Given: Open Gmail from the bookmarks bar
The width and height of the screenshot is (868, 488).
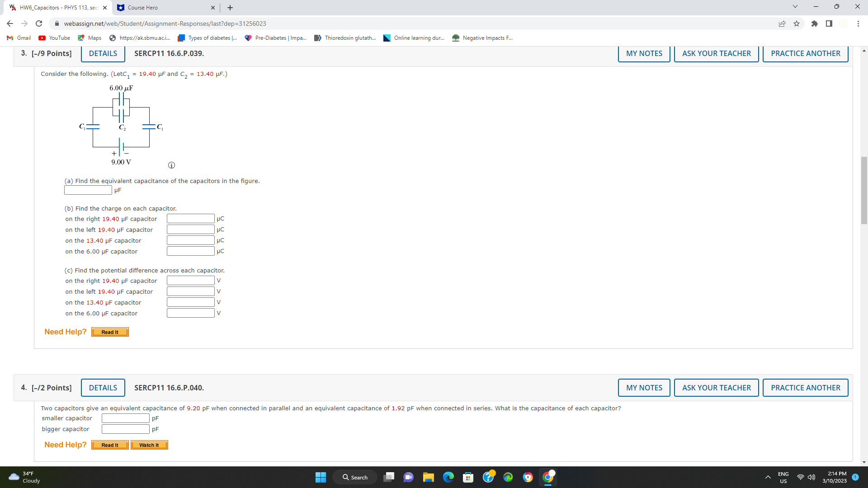Looking at the screenshot, I should [18, 38].
